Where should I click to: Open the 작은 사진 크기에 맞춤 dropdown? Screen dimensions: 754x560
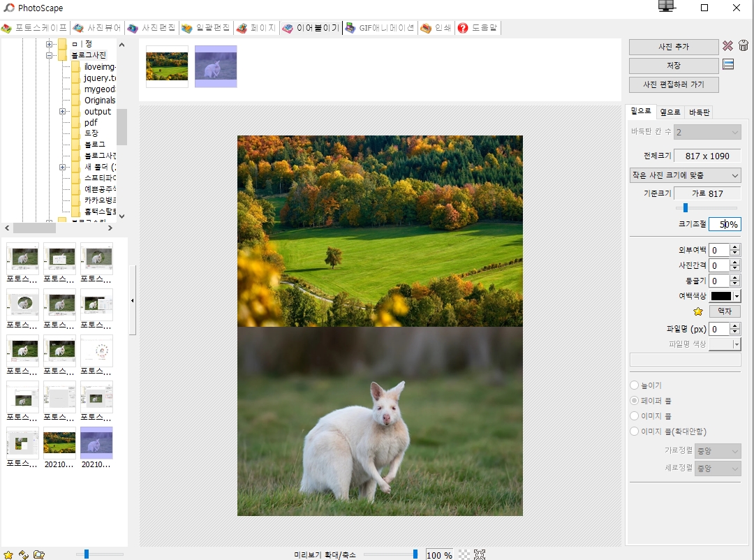[x=686, y=175]
